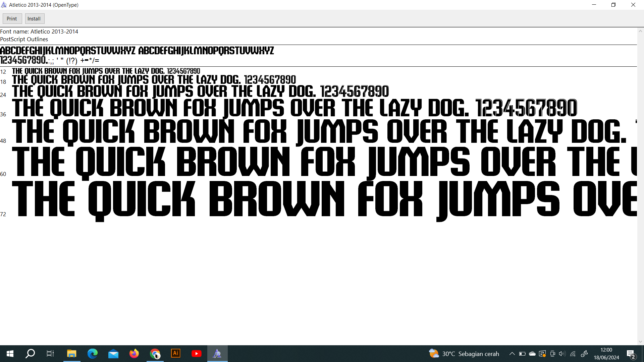The image size is (644, 362).
Task: Open Adobe Illustrator from taskbar
Action: [176, 354]
